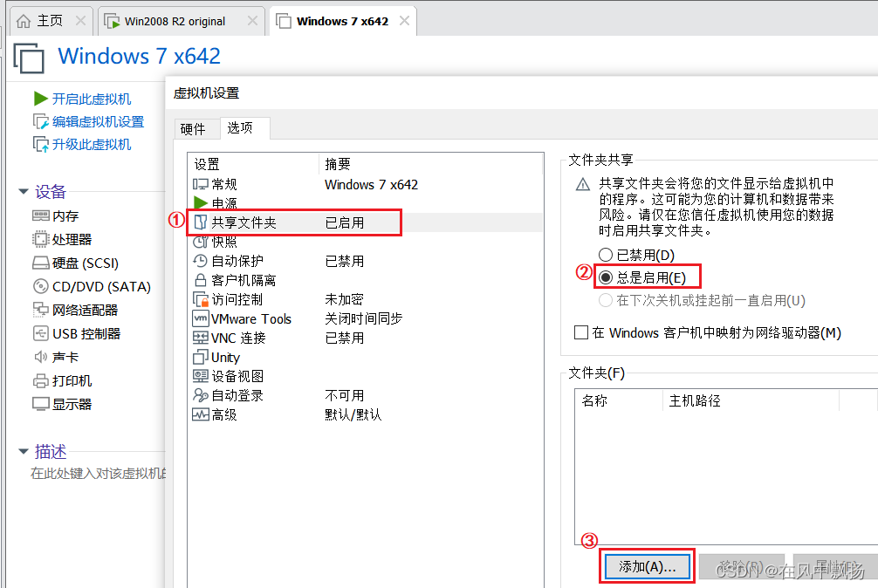
Task: Click the processor icon for 处理器
Action: [40, 239]
